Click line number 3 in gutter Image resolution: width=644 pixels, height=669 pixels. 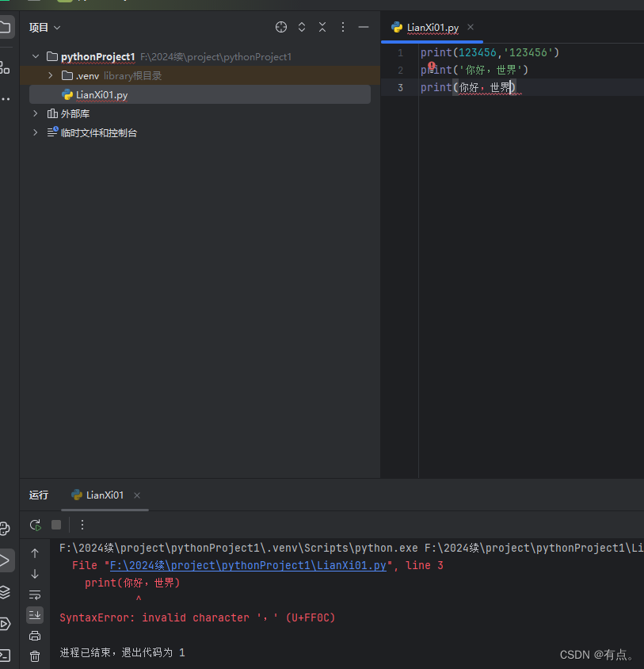[x=400, y=87]
